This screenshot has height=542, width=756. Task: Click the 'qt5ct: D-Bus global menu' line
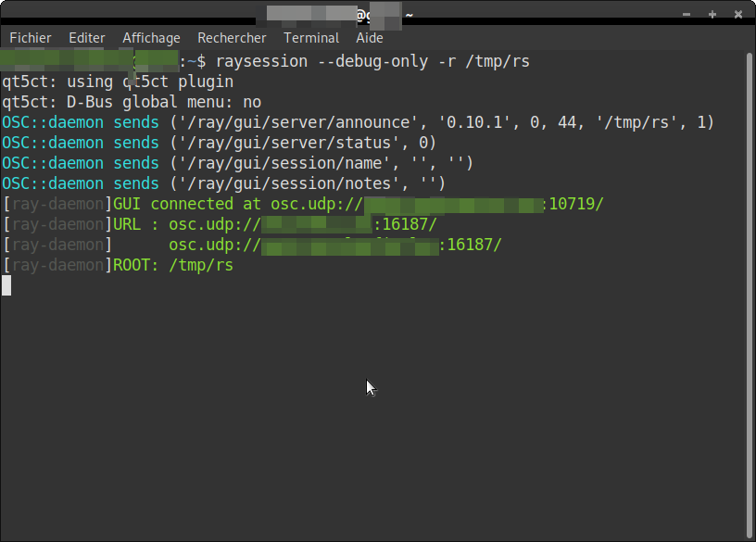[132, 102]
